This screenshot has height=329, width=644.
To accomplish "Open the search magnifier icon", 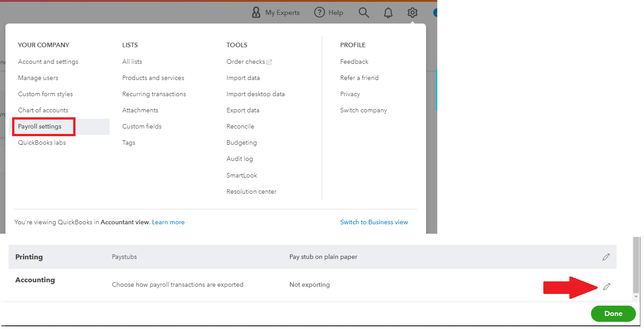I will 364,12.
